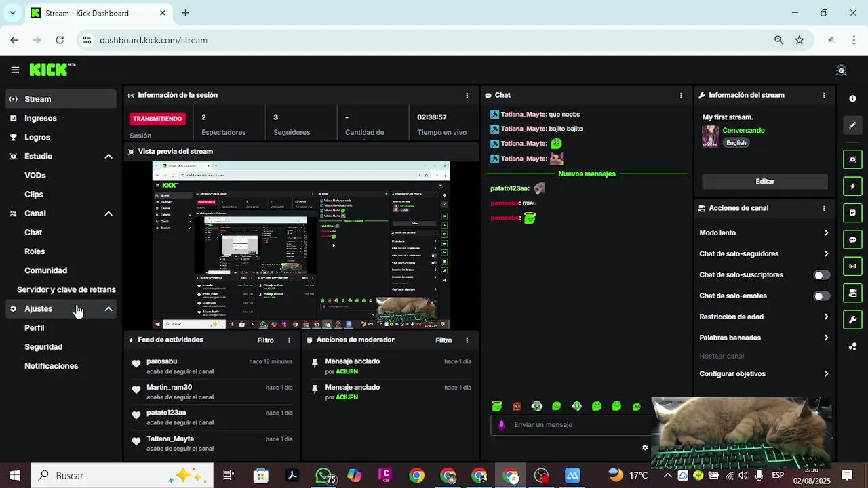Viewport: 868px width, 488px height.
Task: Open the hamburger menu beside the Kick logo
Action: [15, 70]
